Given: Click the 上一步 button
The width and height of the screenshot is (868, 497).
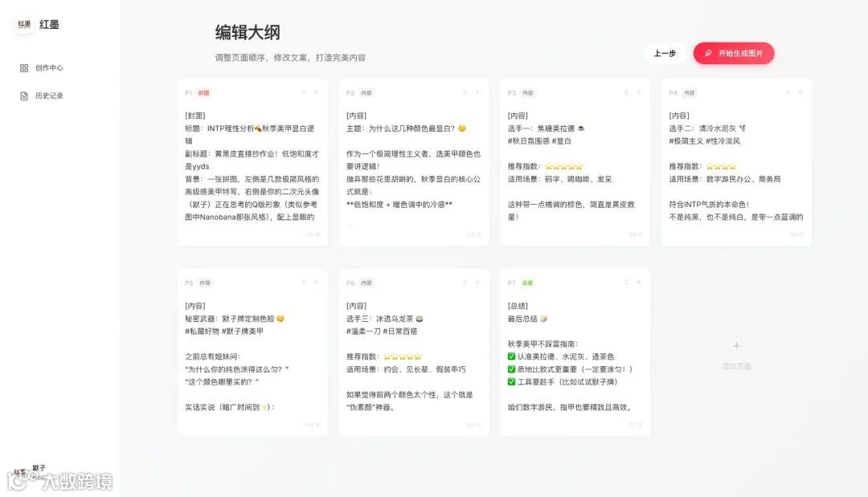Looking at the screenshot, I should [x=665, y=53].
